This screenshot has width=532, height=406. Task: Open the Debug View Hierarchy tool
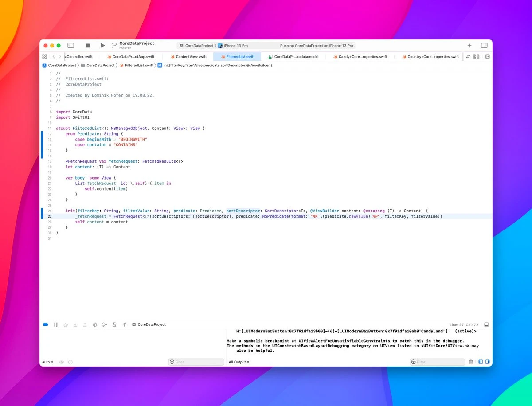click(x=95, y=325)
